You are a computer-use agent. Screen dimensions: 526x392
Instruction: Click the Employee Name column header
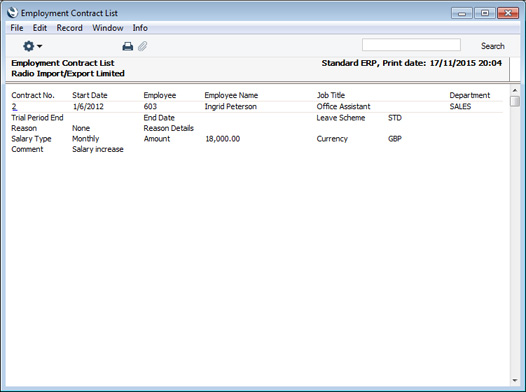click(x=231, y=95)
